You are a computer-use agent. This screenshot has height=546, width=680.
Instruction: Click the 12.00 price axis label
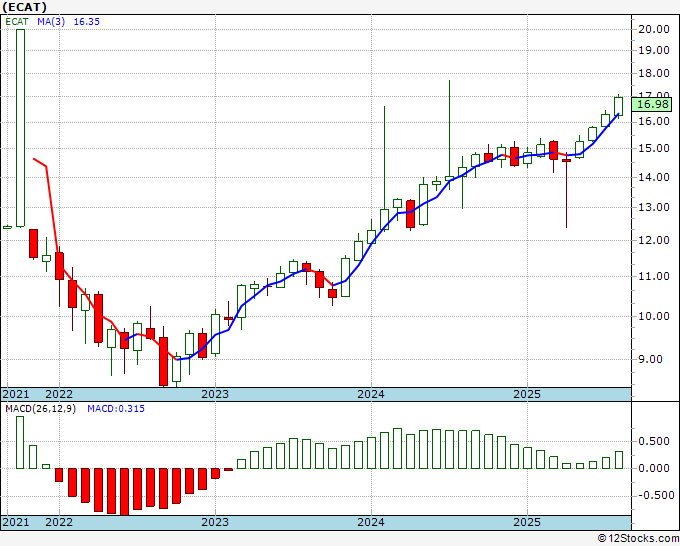[654, 240]
